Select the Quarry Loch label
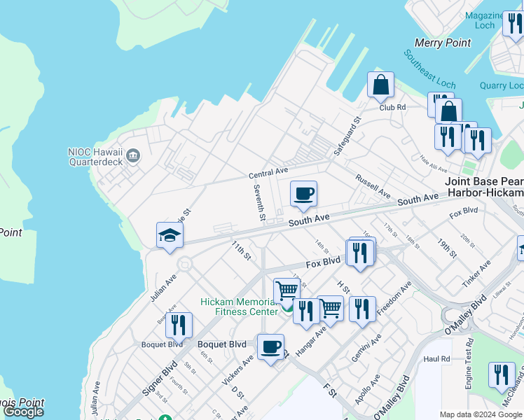Image resolution: width=524 pixels, height=420 pixels. [502, 85]
